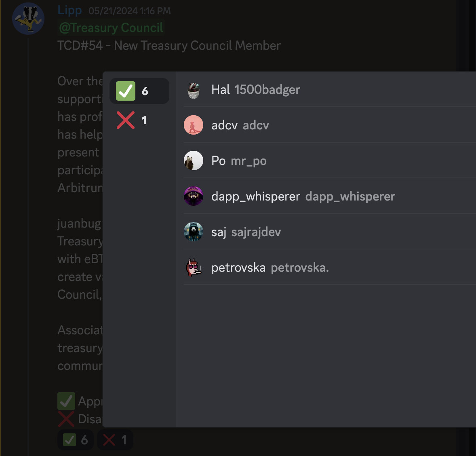Switch to the red X reactions tab

139,120
